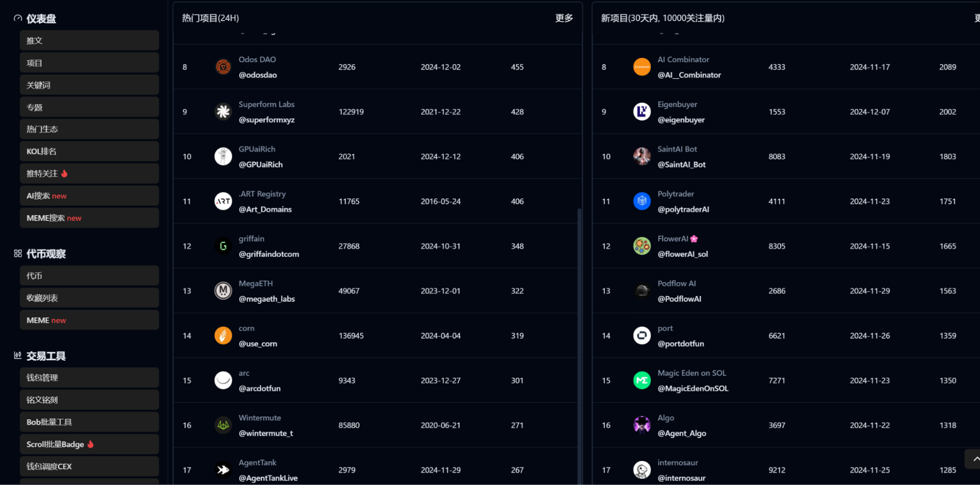This screenshot has width=980, height=485.
Task: Click the Polytrader blue cube icon
Action: [642, 201]
